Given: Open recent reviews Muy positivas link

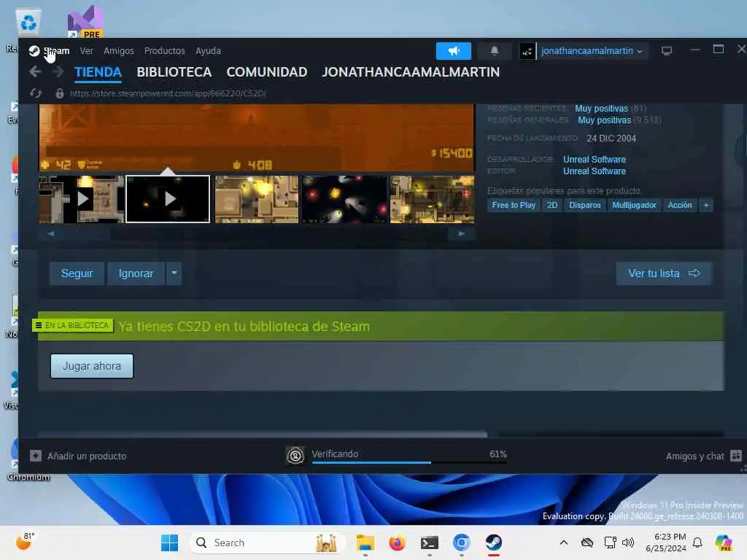Looking at the screenshot, I should (601, 109).
